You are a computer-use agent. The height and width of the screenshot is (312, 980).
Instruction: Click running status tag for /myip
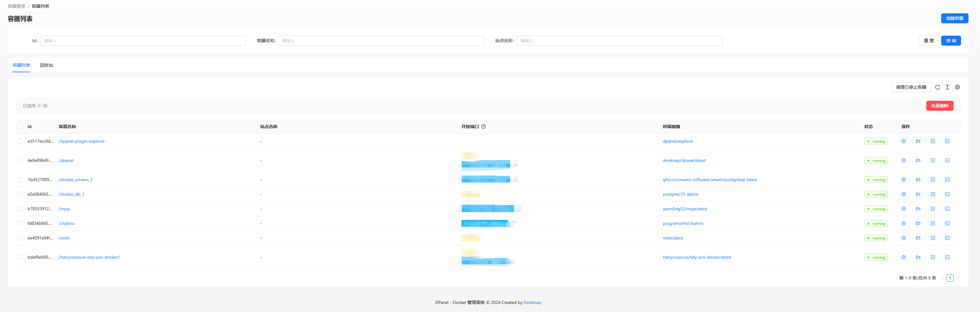(x=876, y=209)
